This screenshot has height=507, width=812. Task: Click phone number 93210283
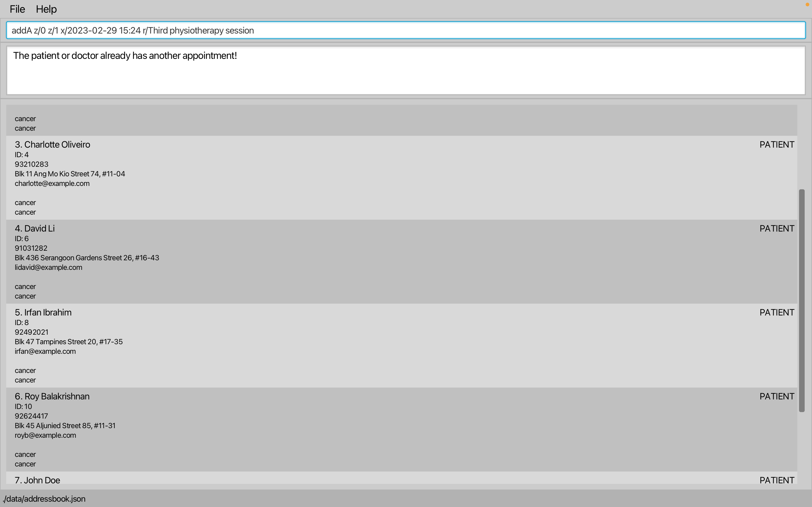[x=32, y=164]
